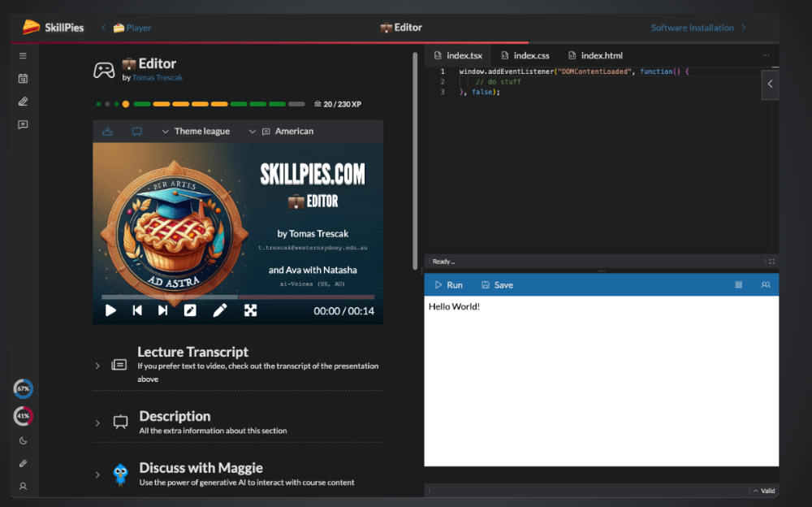The image size is (812, 507).
Task: Click the video progress bar
Action: point(237,297)
